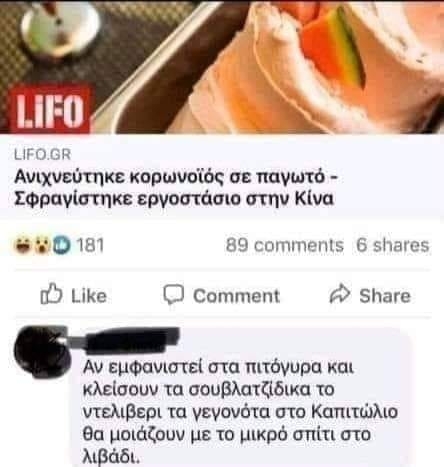Open the surprised wow reaction emoji
Viewport: 444px width, 467px height.
point(42,245)
